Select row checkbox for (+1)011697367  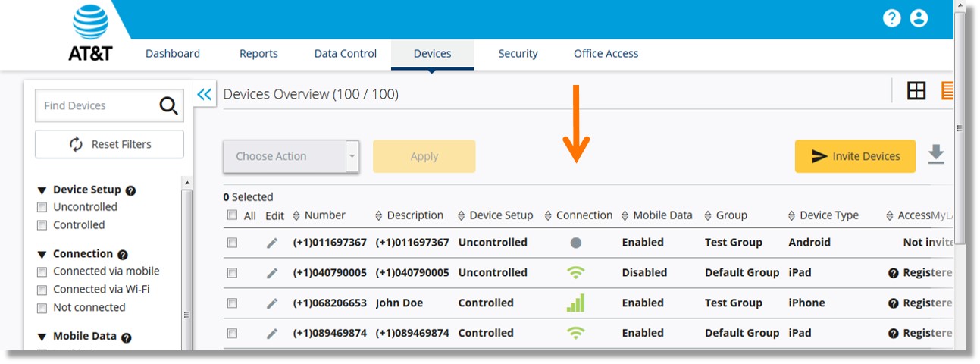click(232, 243)
